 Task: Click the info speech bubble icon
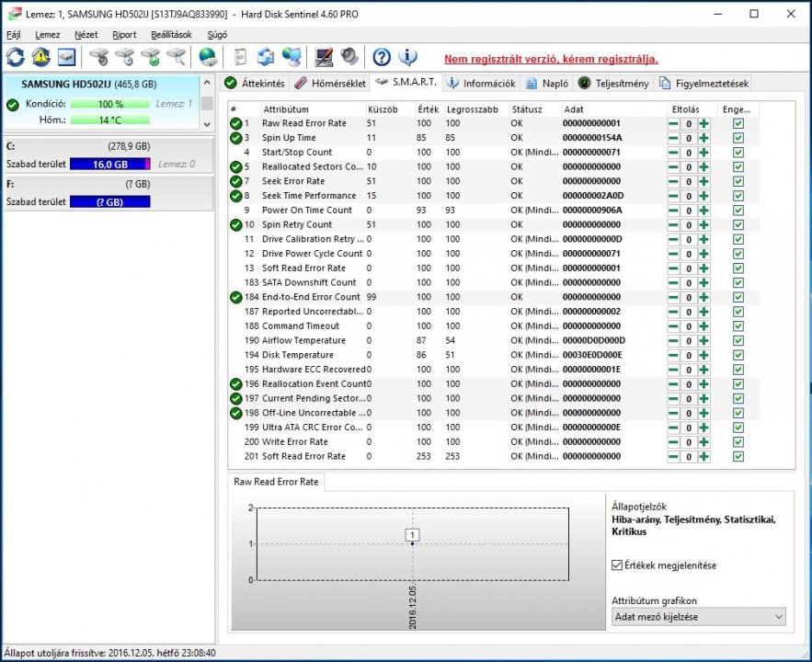(407, 57)
